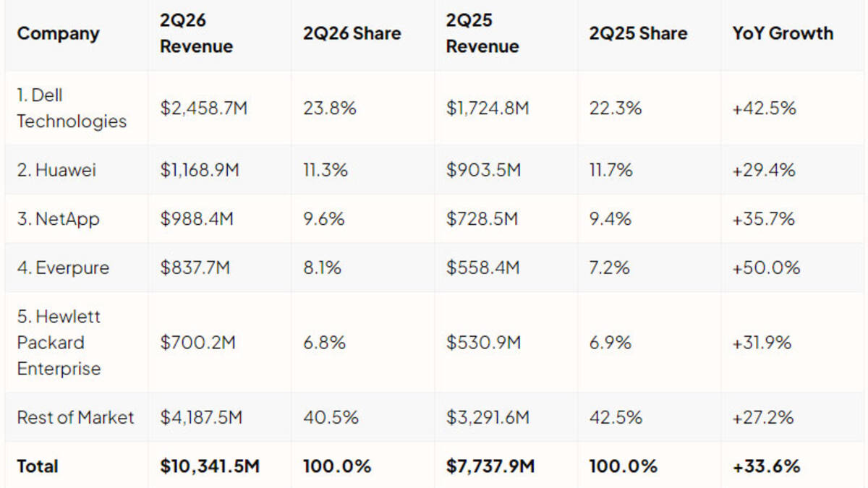Image resolution: width=868 pixels, height=488 pixels.
Task: Click Huawei's $1,168.9M revenue cell
Action: point(201,170)
